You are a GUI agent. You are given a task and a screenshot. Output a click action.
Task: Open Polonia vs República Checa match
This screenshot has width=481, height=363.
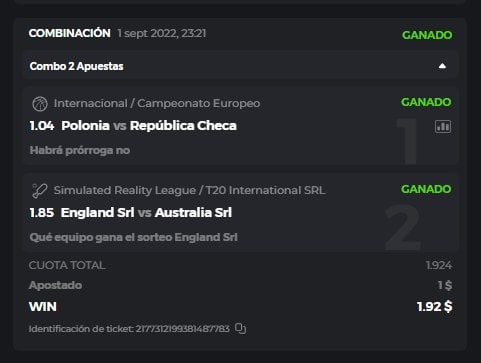[149, 126]
